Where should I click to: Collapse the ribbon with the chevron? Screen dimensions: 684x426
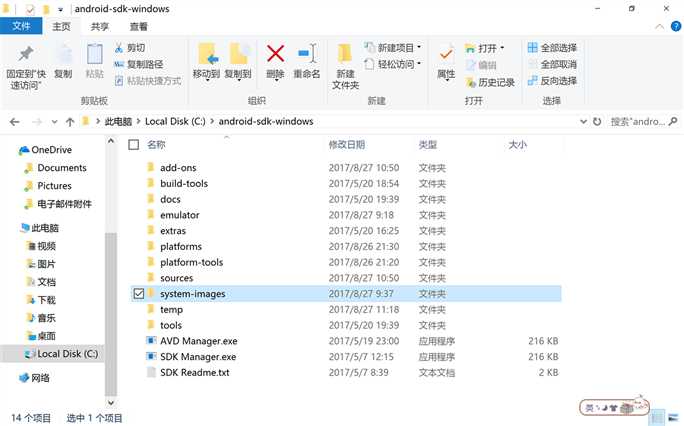[660, 27]
